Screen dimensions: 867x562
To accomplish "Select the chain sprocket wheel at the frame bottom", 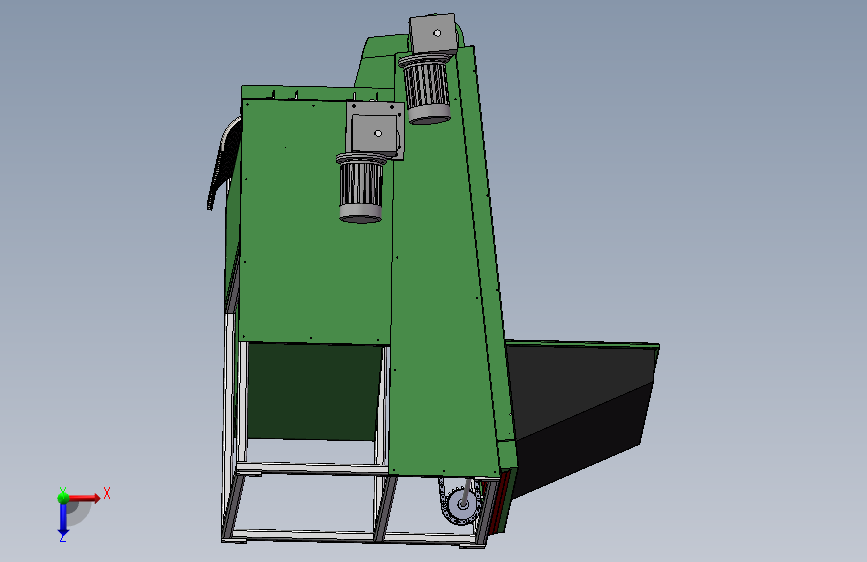I will click(463, 503).
